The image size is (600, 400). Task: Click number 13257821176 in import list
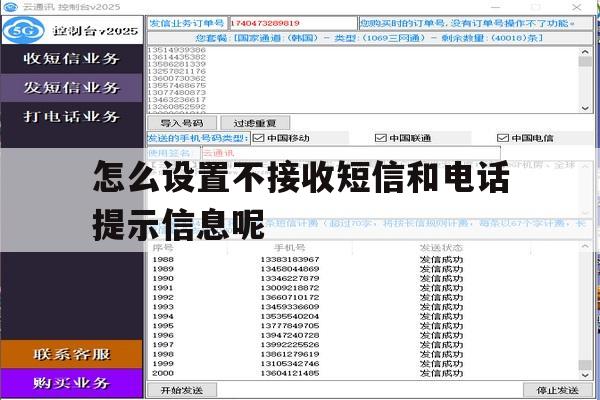(176, 71)
